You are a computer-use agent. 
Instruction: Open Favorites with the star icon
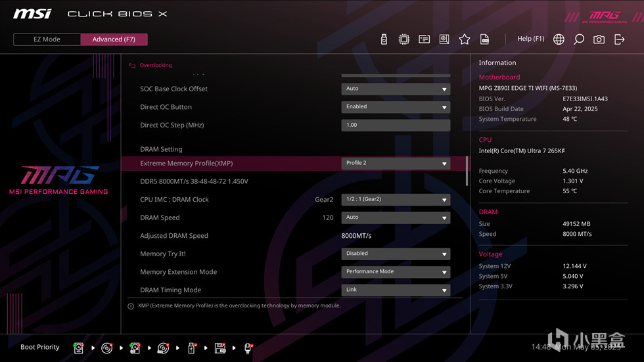pos(465,39)
